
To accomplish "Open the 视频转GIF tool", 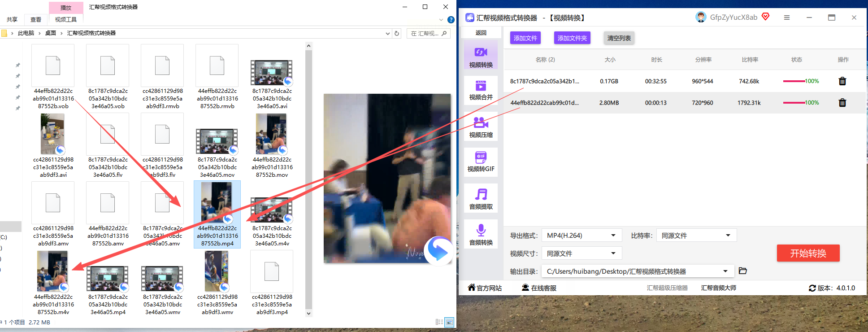I will (481, 162).
